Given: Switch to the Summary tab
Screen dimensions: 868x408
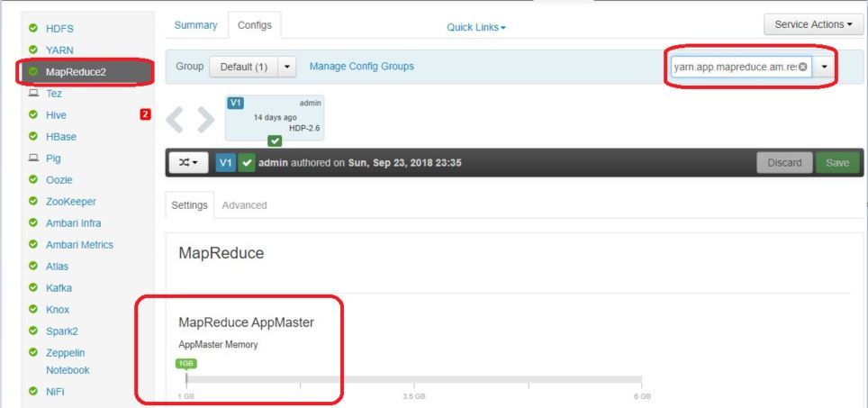Looking at the screenshot, I should (x=195, y=25).
